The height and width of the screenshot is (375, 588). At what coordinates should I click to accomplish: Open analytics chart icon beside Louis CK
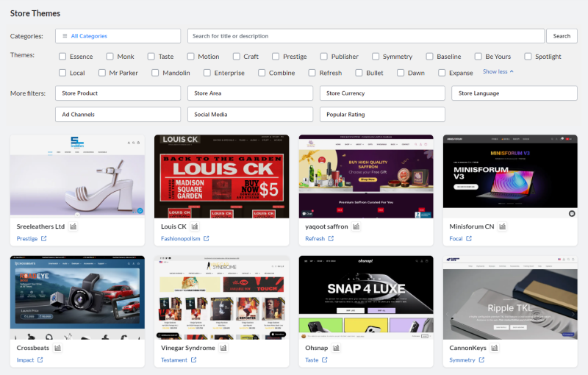[x=195, y=226]
